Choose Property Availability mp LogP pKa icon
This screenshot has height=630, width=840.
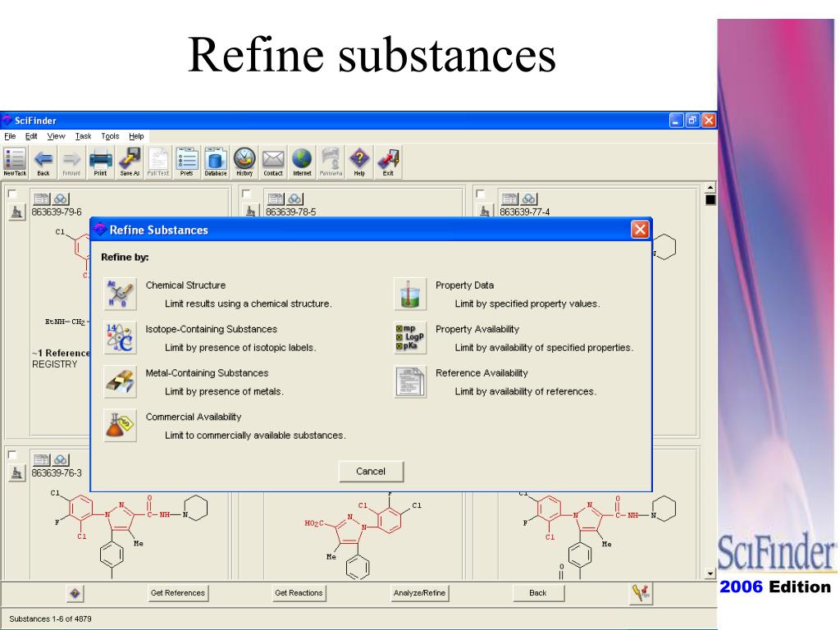pyautogui.click(x=410, y=338)
